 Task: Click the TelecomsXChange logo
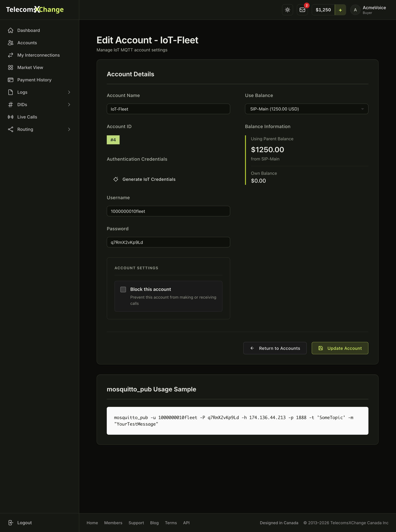pyautogui.click(x=35, y=9)
